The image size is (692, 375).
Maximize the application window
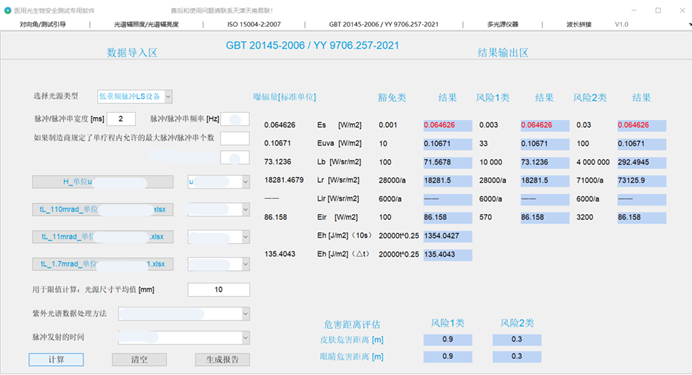[658, 10]
